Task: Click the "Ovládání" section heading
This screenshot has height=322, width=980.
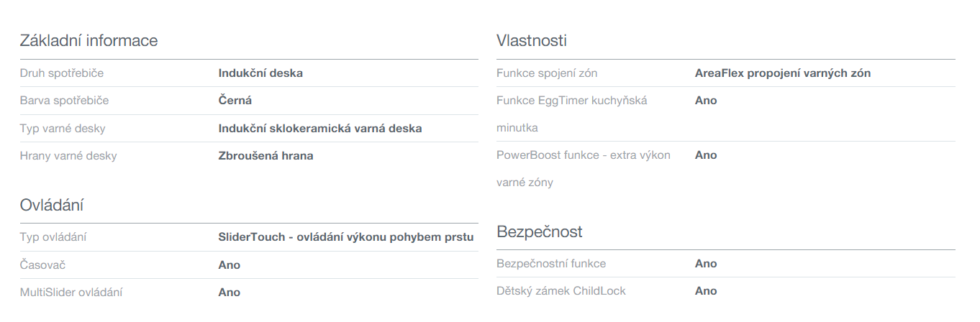Action: (x=52, y=205)
